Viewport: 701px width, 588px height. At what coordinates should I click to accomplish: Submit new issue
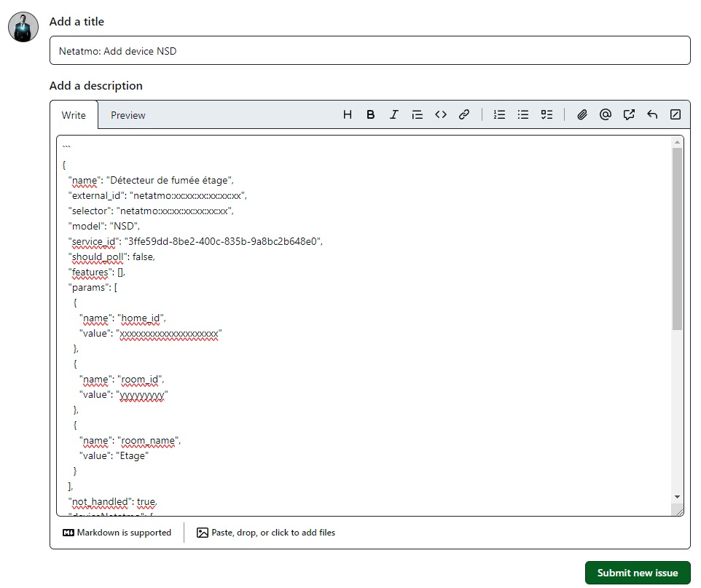(x=637, y=573)
